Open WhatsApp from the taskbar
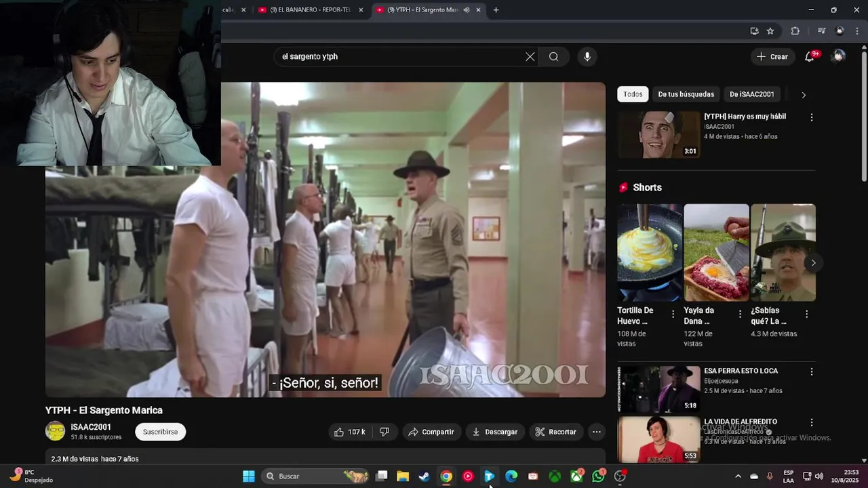The image size is (868, 488). [598, 476]
